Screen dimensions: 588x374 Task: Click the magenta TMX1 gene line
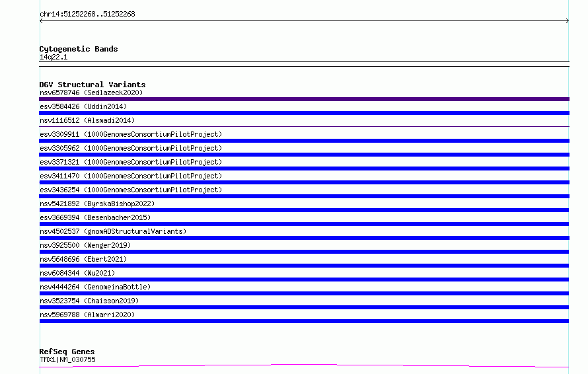coord(304,365)
